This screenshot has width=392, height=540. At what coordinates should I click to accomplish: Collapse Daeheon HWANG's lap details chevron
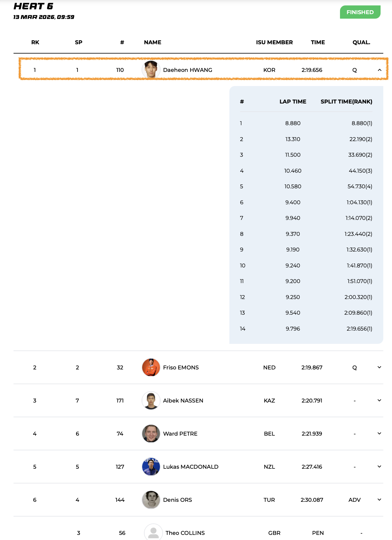pyautogui.click(x=379, y=70)
